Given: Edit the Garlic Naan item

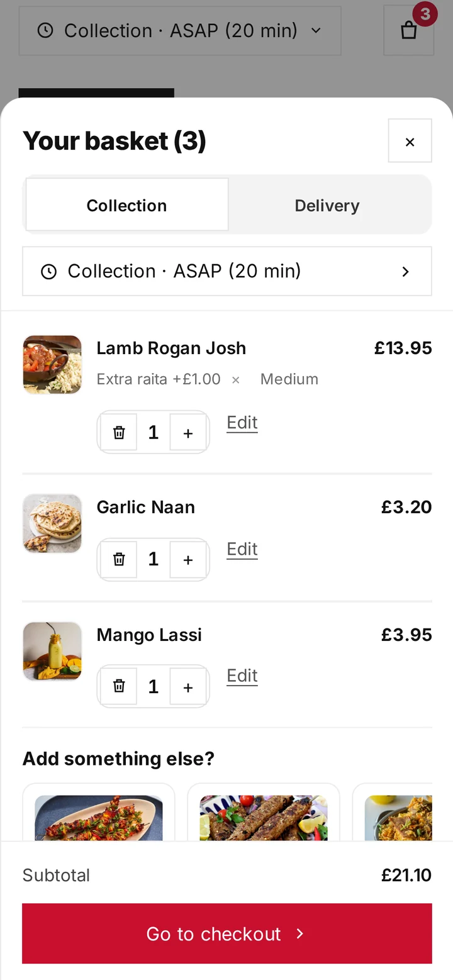Looking at the screenshot, I should (x=242, y=549).
